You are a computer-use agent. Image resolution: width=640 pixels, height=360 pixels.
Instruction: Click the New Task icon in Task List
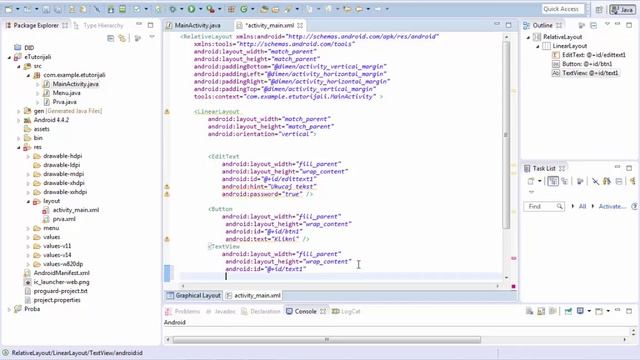[x=531, y=181]
